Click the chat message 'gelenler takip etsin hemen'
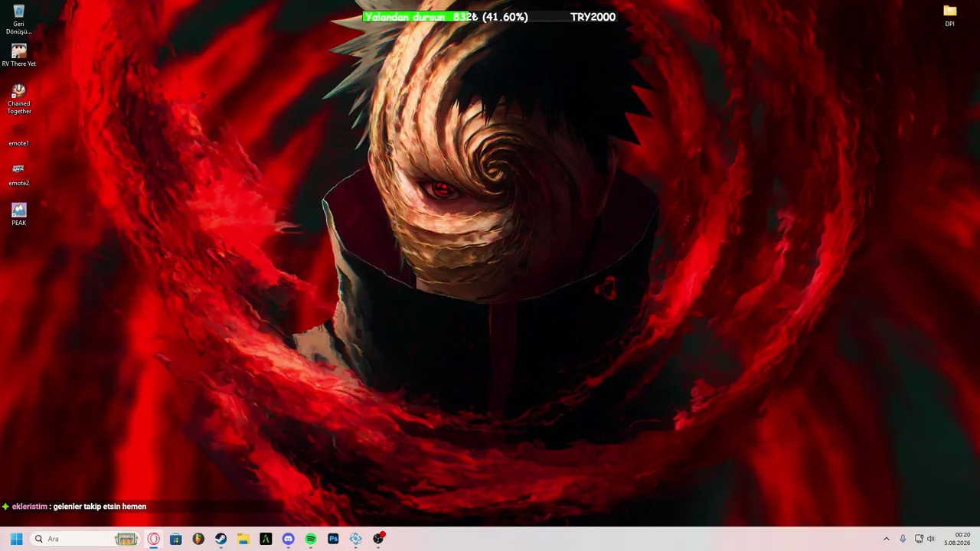Viewport: 980px width, 551px height. click(x=100, y=507)
